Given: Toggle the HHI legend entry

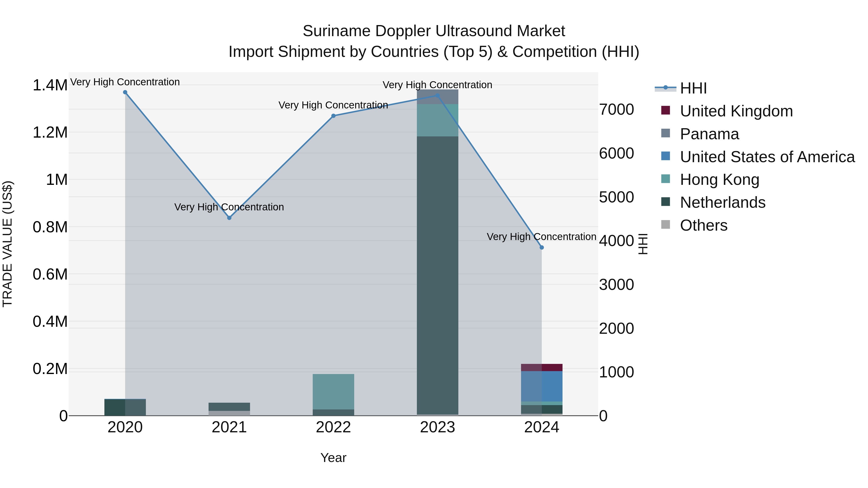Looking at the screenshot, I should pos(681,88).
